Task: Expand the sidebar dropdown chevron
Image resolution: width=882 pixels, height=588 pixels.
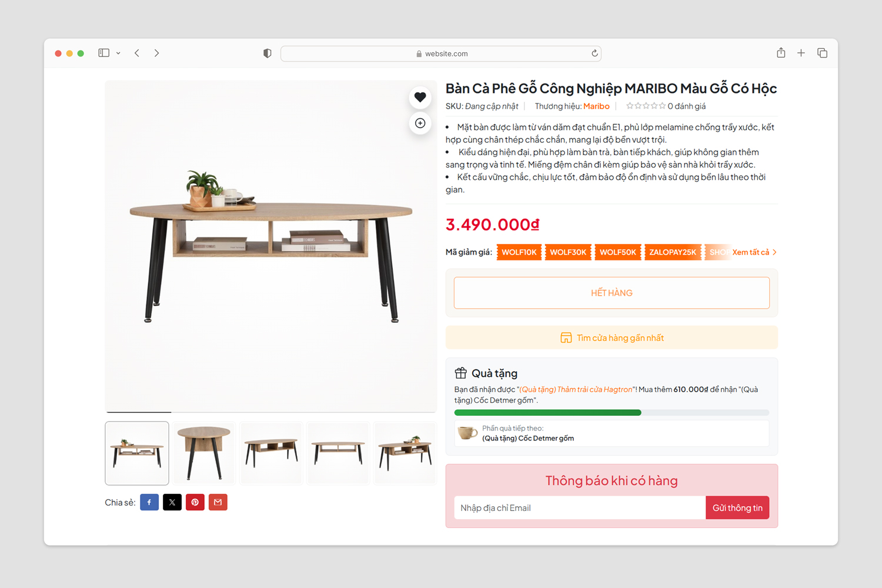Action: [118, 53]
